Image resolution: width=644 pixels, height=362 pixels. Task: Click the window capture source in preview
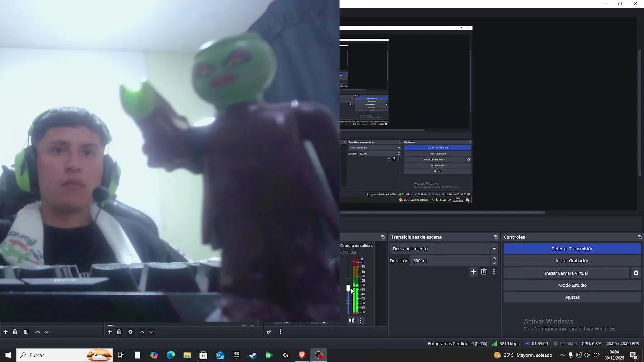click(406, 116)
